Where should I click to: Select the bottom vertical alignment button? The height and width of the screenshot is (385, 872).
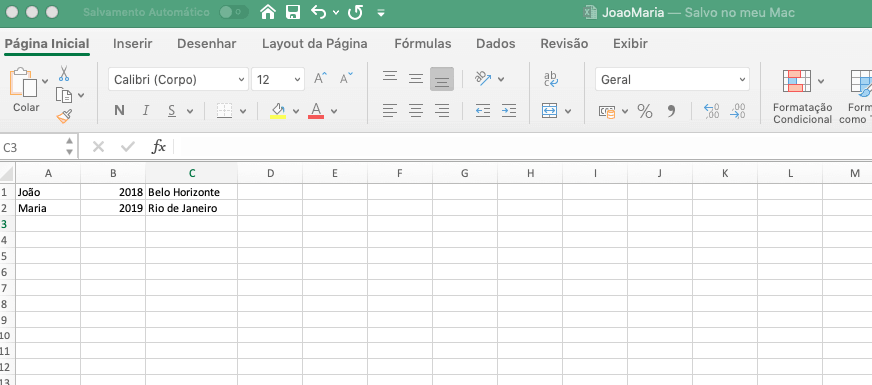point(442,79)
